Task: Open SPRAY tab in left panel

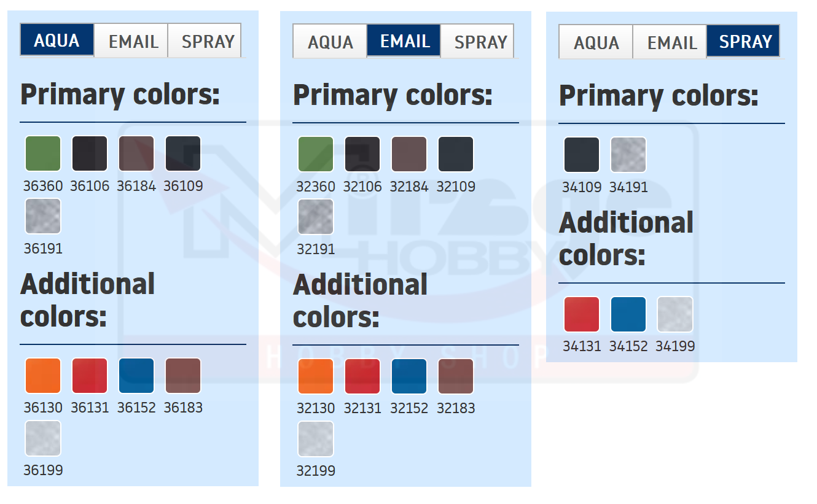Action: (206, 41)
